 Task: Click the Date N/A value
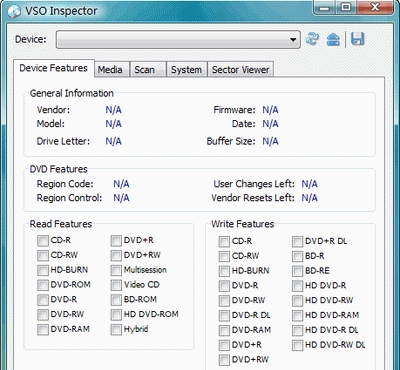click(x=270, y=124)
